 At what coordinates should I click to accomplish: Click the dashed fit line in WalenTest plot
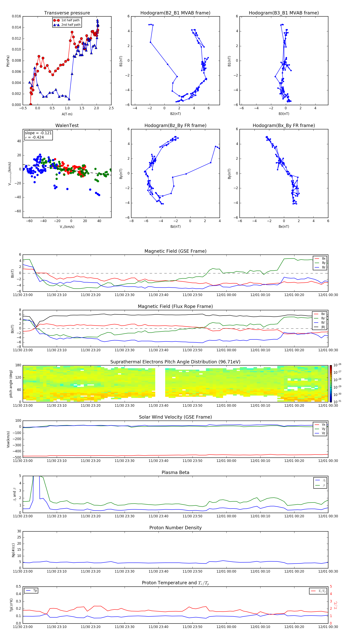point(67,170)
